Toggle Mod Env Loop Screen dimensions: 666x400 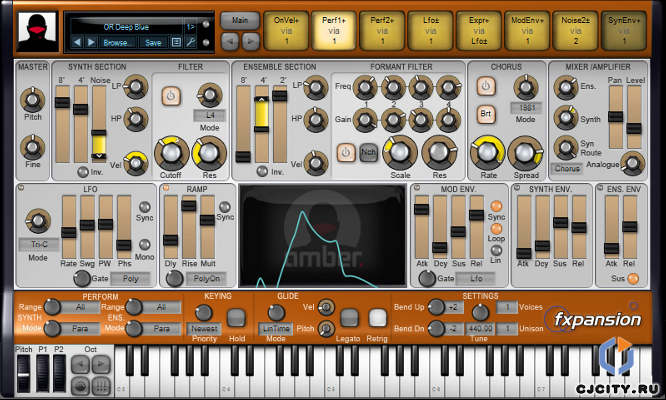tap(496, 229)
